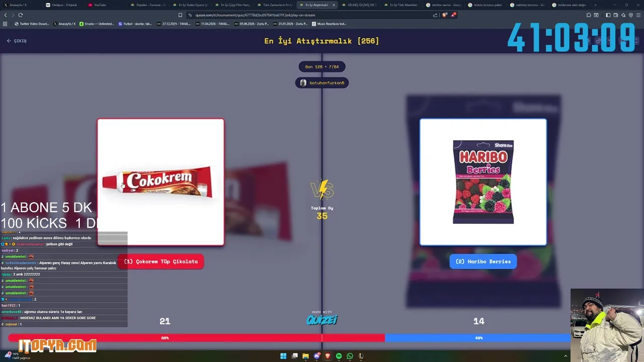Open Music Reactions Indi... bookmark

pos(329,24)
